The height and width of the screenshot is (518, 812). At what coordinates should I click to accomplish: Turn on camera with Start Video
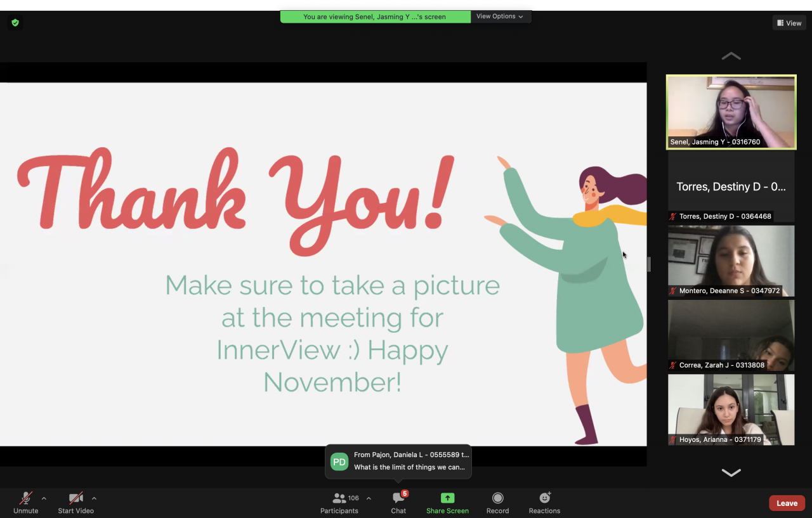(75, 503)
